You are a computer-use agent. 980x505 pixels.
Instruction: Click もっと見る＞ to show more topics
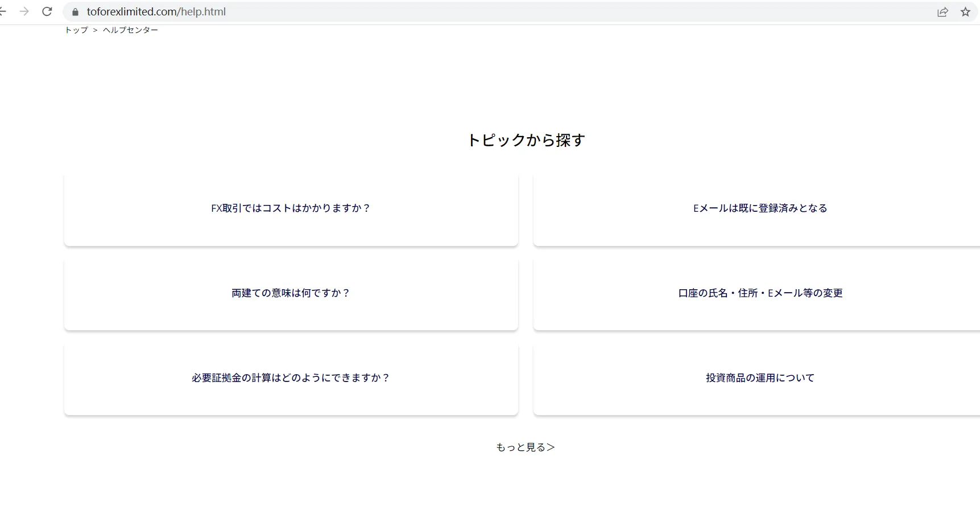tap(526, 447)
